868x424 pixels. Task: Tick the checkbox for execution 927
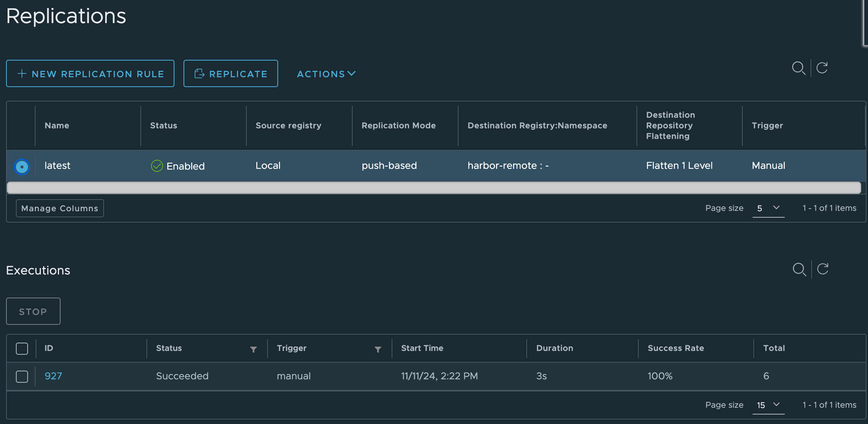22,376
